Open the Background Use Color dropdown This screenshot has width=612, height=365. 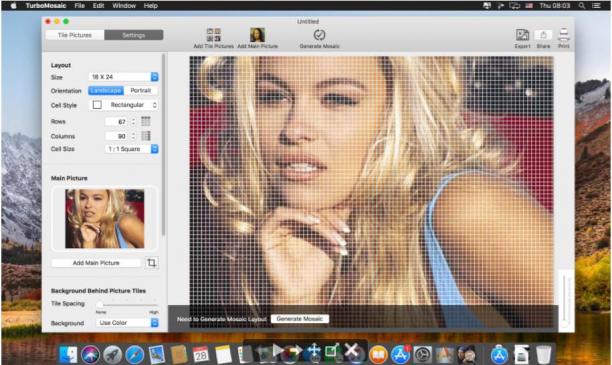(127, 323)
